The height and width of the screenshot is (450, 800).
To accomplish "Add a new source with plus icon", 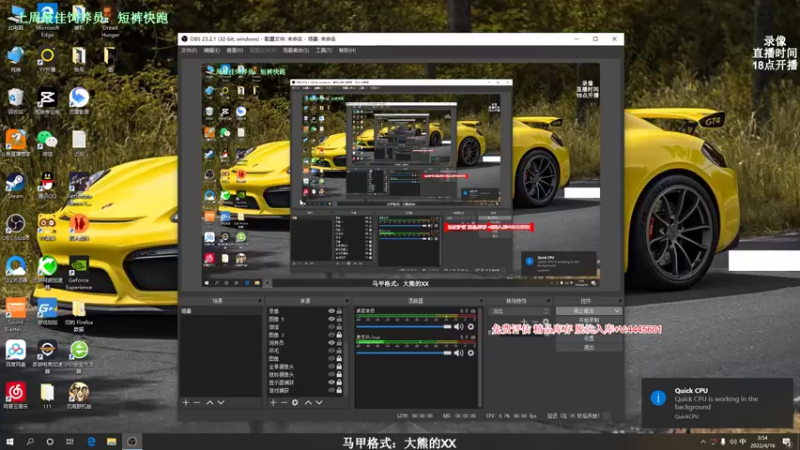I will [273, 403].
